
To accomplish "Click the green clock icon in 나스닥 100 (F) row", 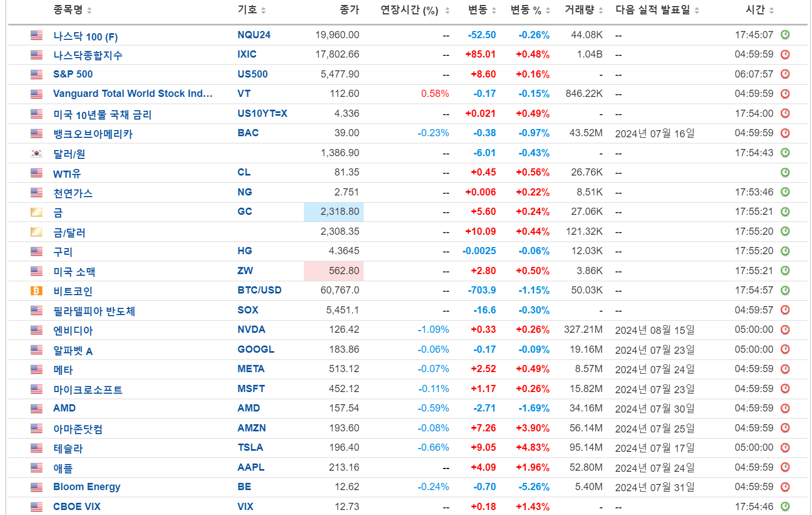I will click(x=785, y=35).
